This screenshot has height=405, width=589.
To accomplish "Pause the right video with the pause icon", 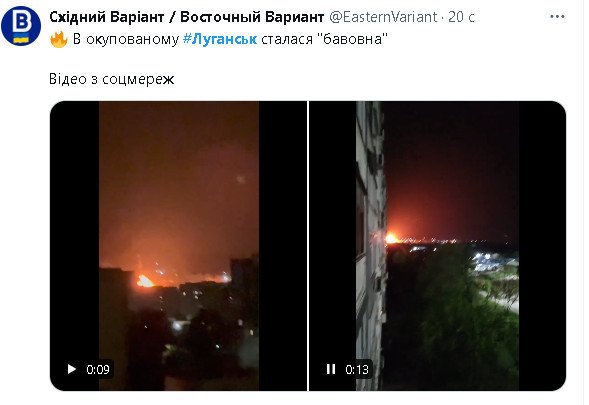I will pyautogui.click(x=331, y=369).
